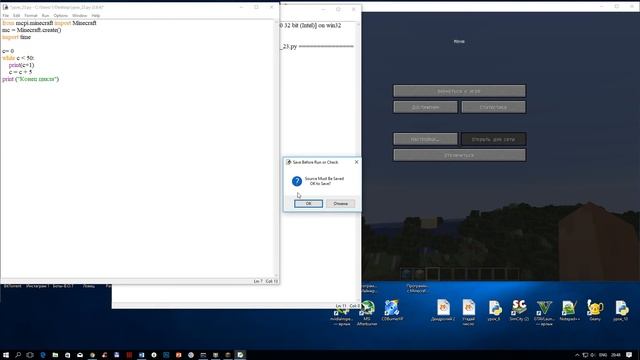
Task: Open Notepad++ desktop shortcut
Action: [569, 310]
